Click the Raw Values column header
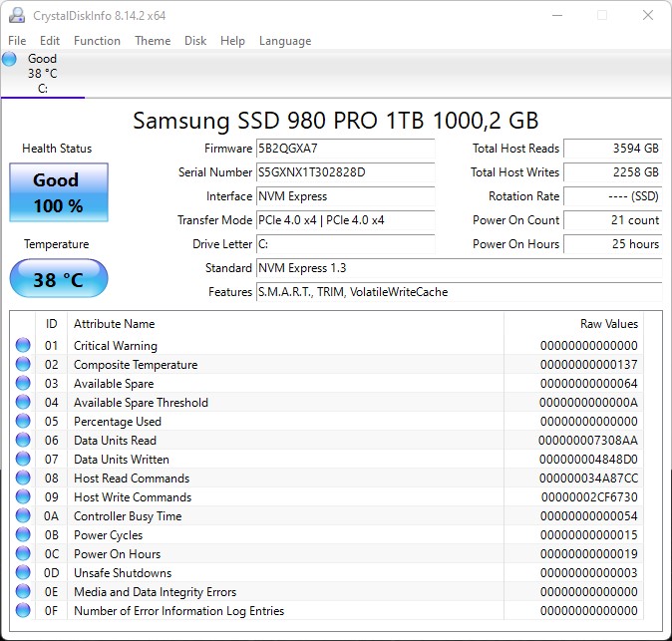The width and height of the screenshot is (672, 641). point(608,324)
